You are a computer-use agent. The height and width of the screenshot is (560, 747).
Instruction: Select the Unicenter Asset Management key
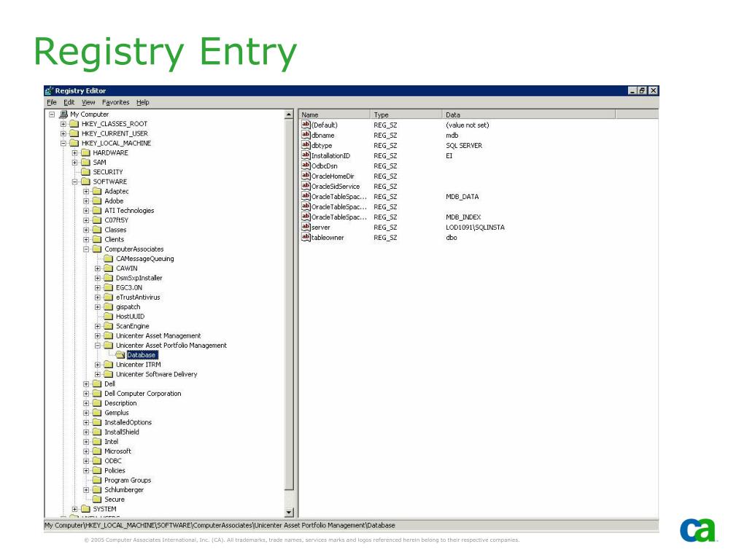click(158, 335)
